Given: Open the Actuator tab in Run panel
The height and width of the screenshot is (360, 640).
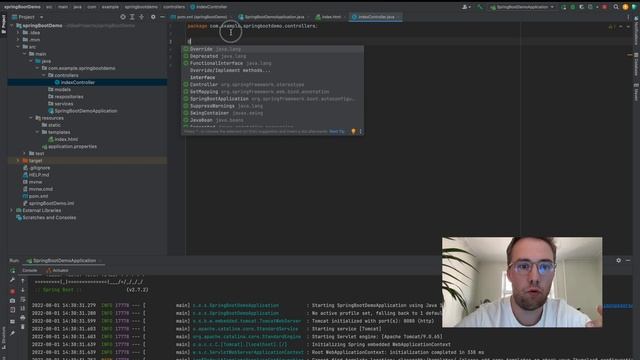Looking at the screenshot, I should pos(58,271).
